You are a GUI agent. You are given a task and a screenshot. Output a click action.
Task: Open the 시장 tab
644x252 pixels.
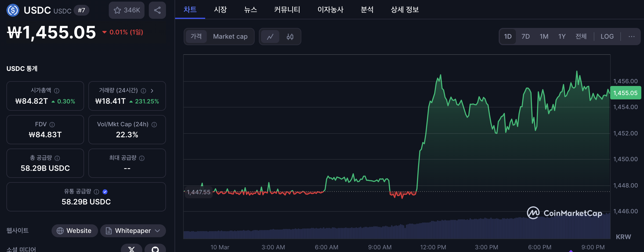(220, 10)
